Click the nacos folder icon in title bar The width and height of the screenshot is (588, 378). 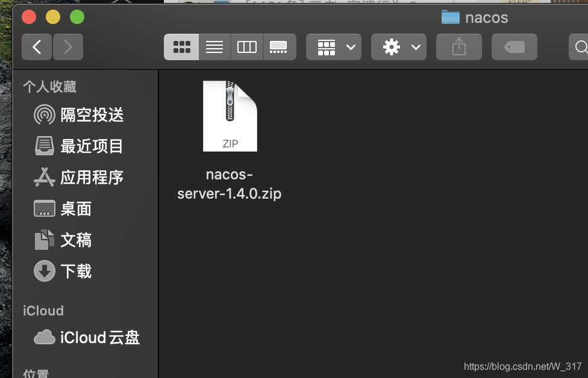click(451, 17)
